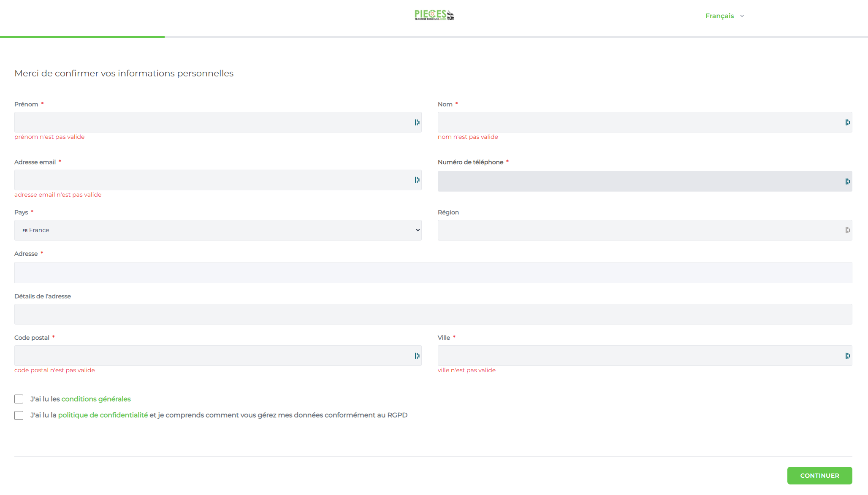Open the Français language selector
The width and height of the screenshot is (868, 495).
click(724, 16)
